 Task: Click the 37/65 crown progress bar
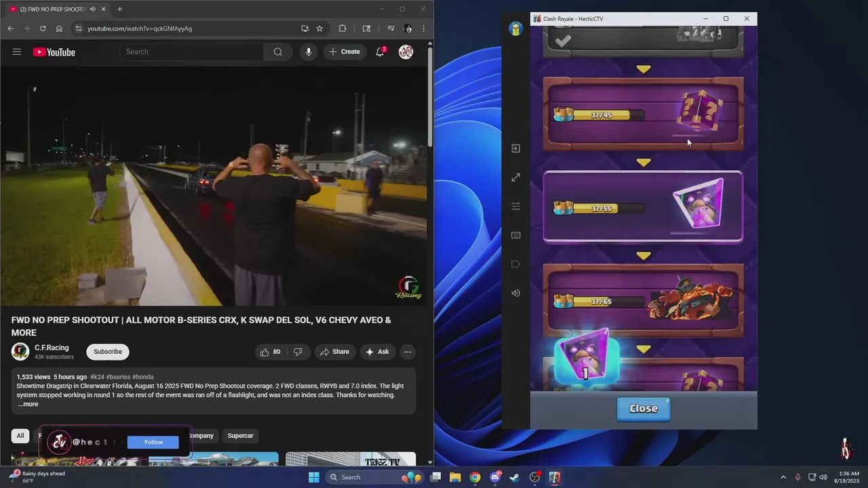[x=600, y=302]
